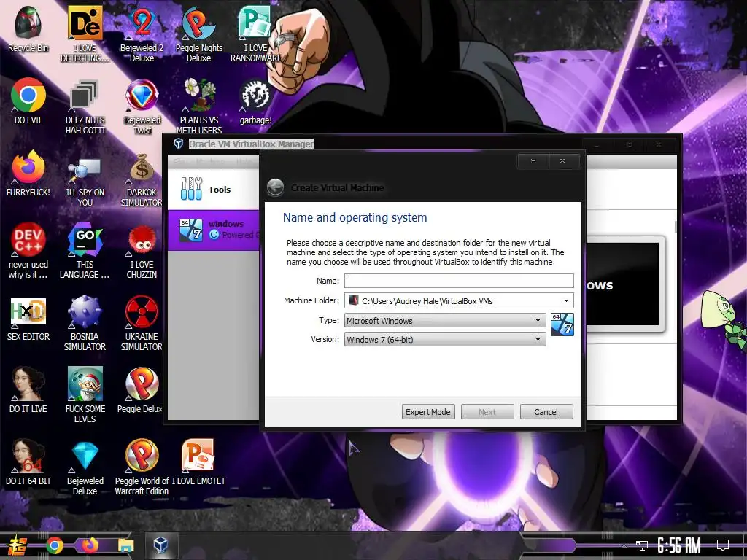Click the Expert Mode button
Screen dimensions: 747x560
point(427,412)
